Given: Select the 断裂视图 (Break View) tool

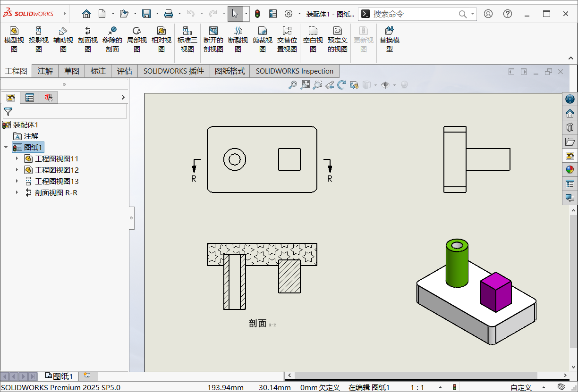Looking at the screenshot, I should click(238, 40).
